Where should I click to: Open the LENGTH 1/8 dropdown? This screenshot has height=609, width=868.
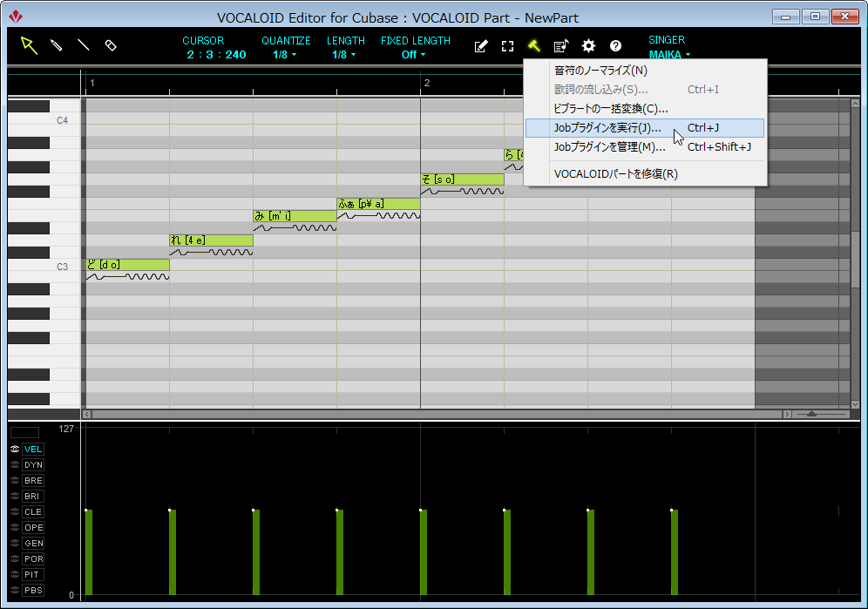343,55
